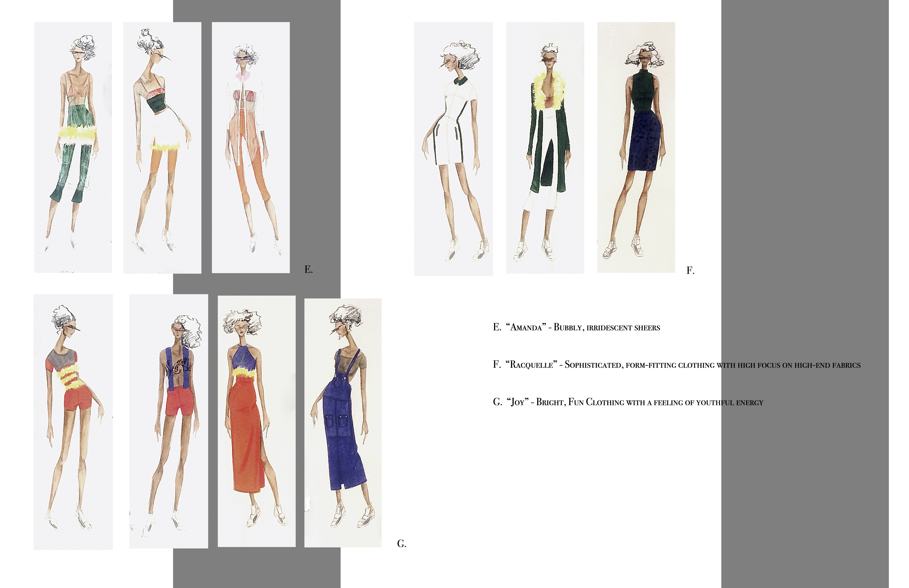
Task: Click the group label G. beside sketches
Action: (401, 544)
